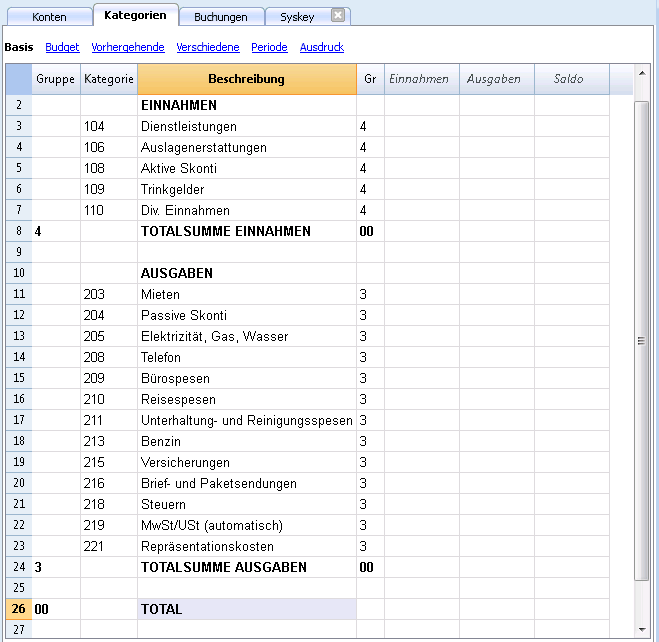
Task: Select the Benzin cell
Action: point(247,441)
